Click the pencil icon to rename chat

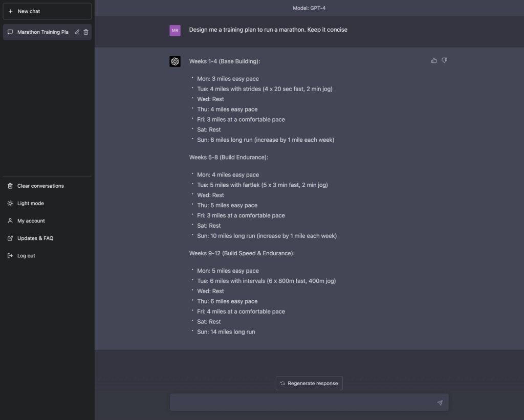coord(77,32)
